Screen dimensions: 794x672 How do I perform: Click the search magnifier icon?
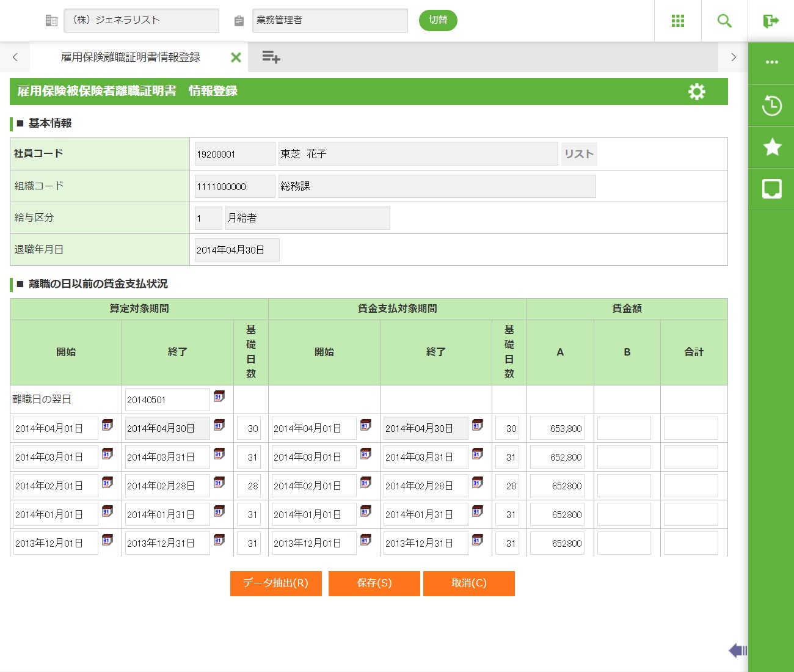(724, 21)
